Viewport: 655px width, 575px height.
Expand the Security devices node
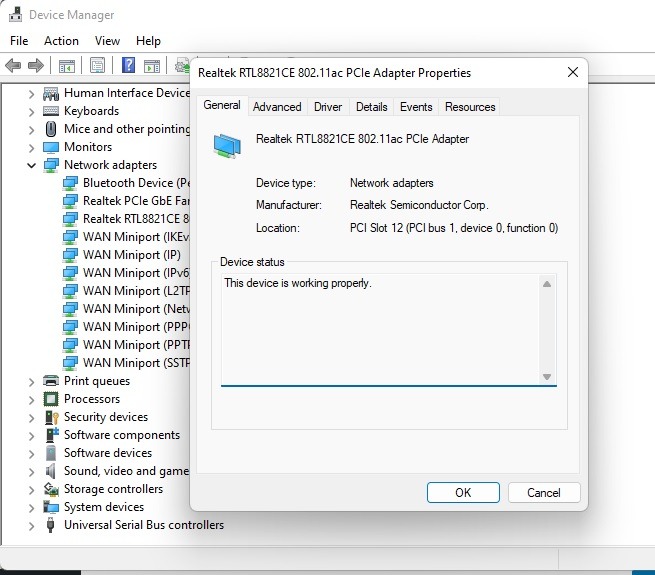coord(31,417)
